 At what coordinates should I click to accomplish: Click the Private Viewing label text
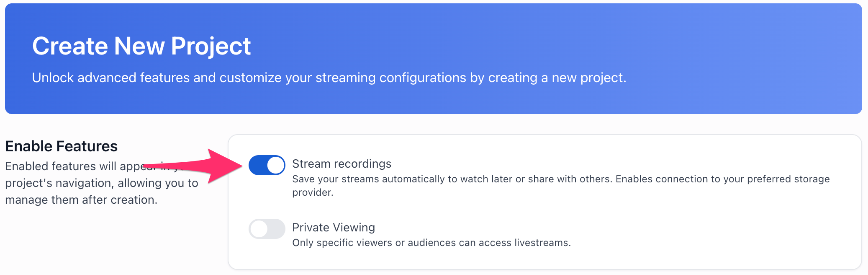(x=333, y=228)
